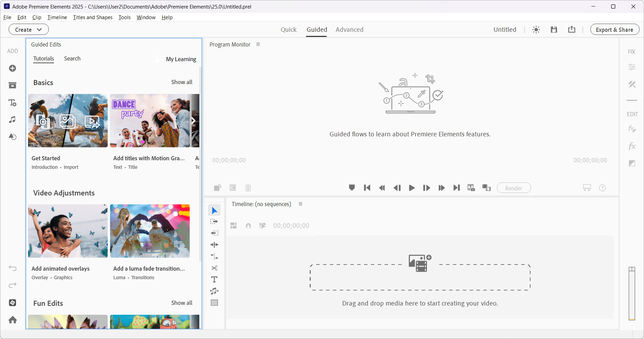Open the Get Started tutorial thumbnail
The height and width of the screenshot is (339, 644).
(x=68, y=121)
